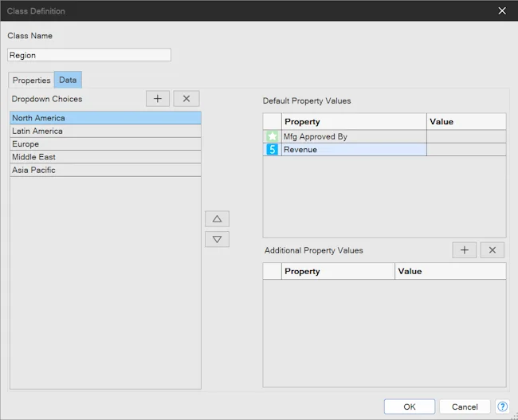Image resolution: width=518 pixels, height=420 pixels.
Task: Select Asia Pacific in the list
Action: click(105, 170)
